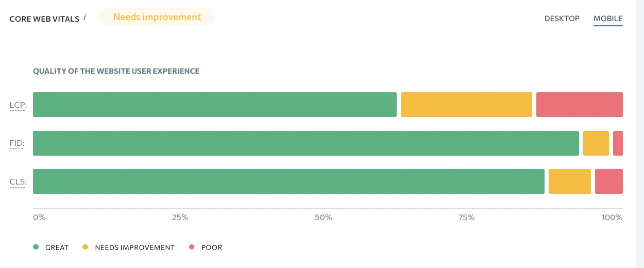
Task: Toggle the Needs Improvement legend yellow dot
Action: click(86, 247)
